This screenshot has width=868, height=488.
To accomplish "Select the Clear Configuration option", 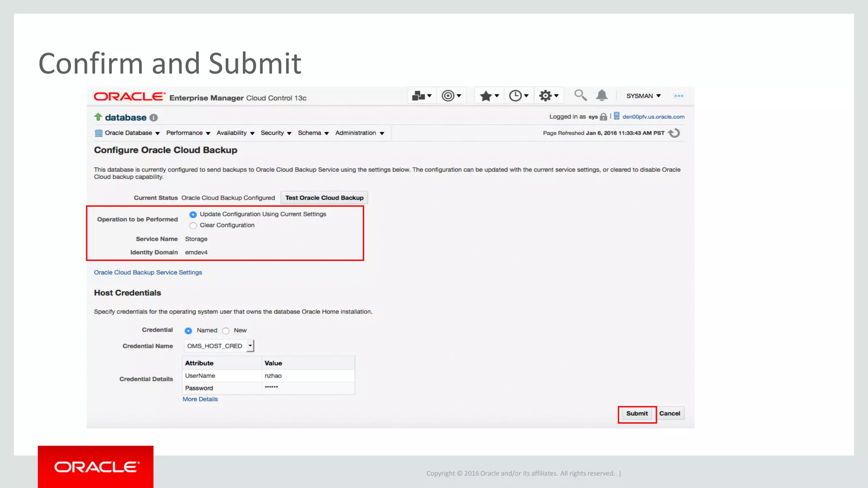I will click(193, 226).
